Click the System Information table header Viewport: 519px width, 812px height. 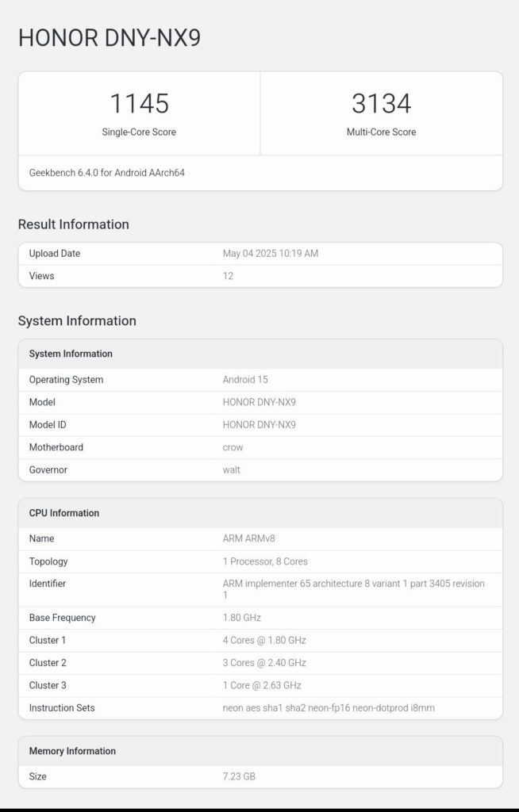point(71,354)
